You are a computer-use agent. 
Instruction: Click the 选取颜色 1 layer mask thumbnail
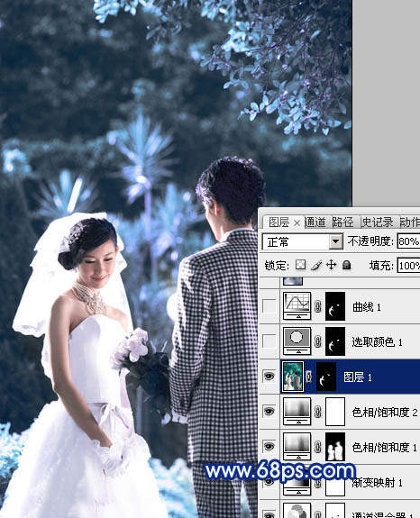pyautogui.click(x=335, y=341)
